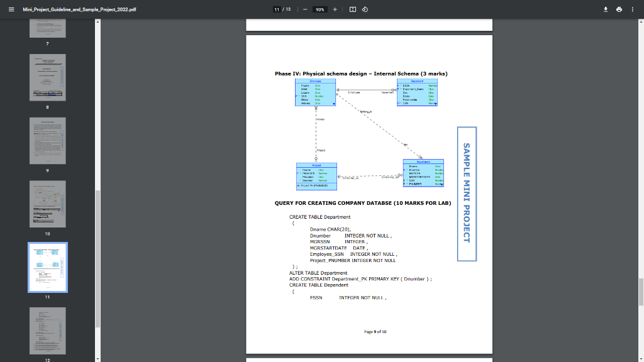Click the Dependent table in the diagram

tap(418, 92)
